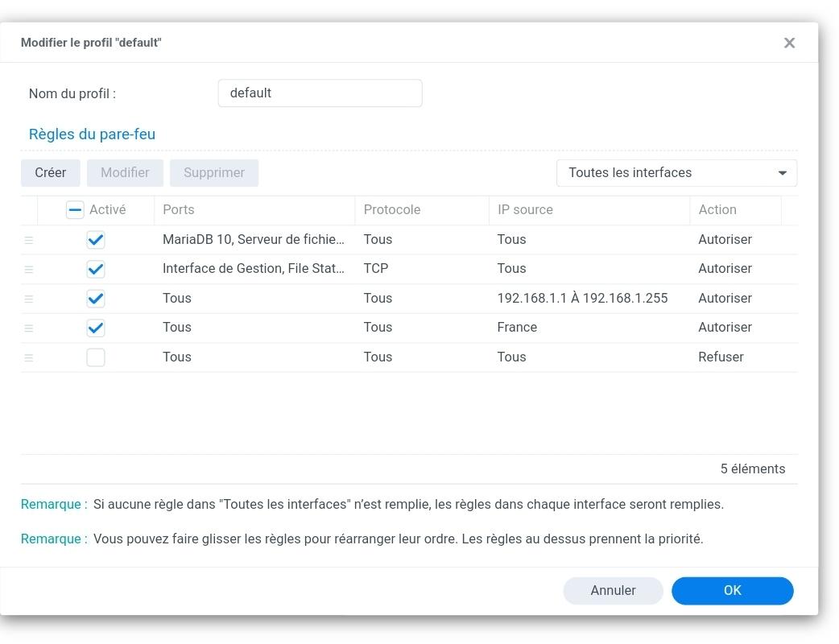Click drag handle of France rule row
Image resolution: width=839 pixels, height=644 pixels.
(29, 328)
